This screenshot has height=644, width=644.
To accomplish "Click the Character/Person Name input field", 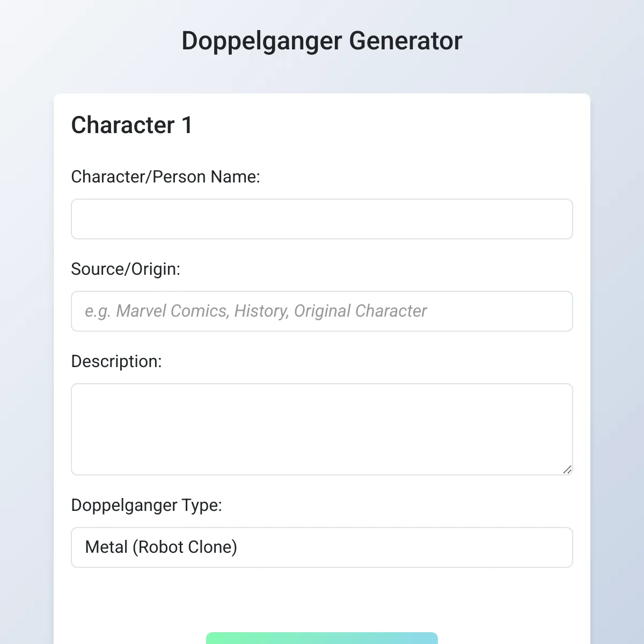I will pyautogui.click(x=322, y=219).
